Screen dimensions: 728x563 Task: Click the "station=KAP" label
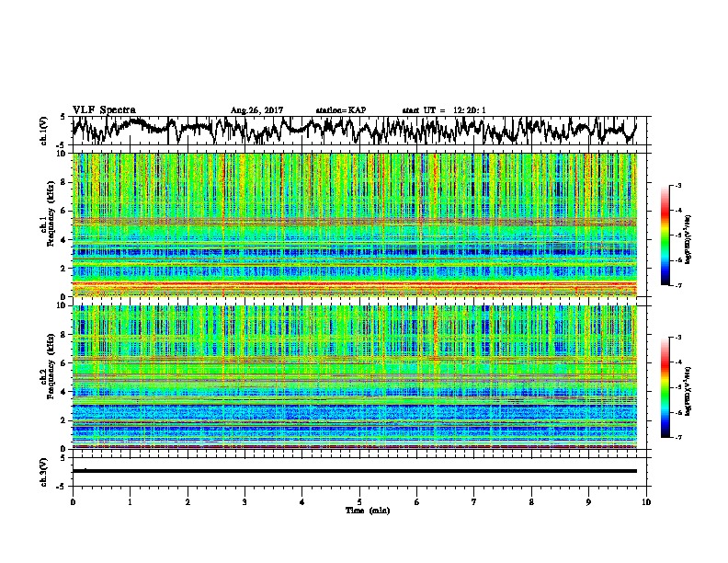341,110
